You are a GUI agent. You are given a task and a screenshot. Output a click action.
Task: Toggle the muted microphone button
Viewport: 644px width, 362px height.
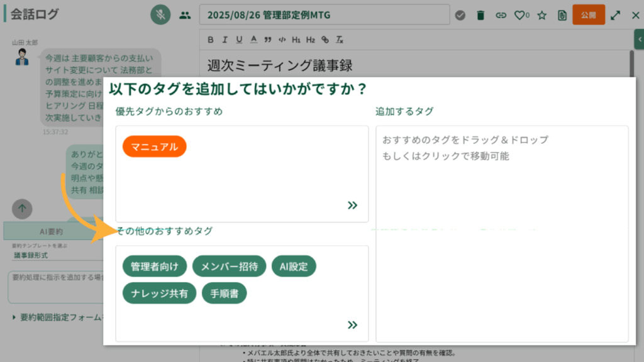(x=161, y=15)
